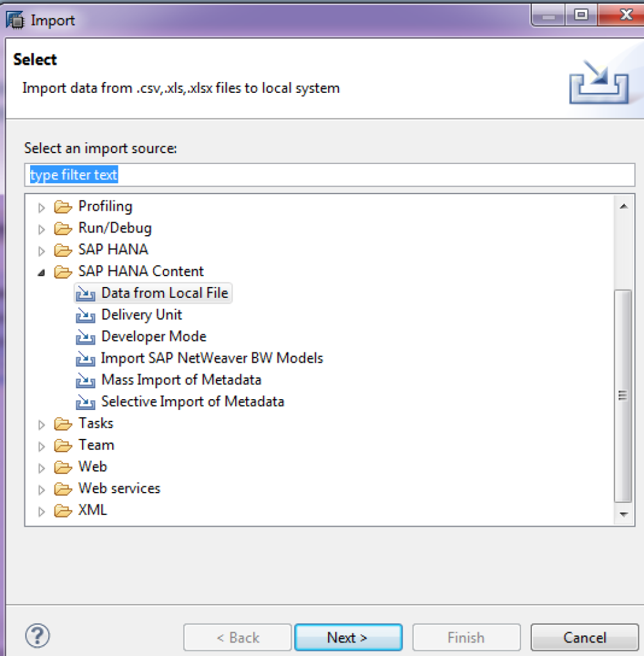Expand the SAP HANA folder arrow
The image size is (644, 656).
[x=41, y=251]
